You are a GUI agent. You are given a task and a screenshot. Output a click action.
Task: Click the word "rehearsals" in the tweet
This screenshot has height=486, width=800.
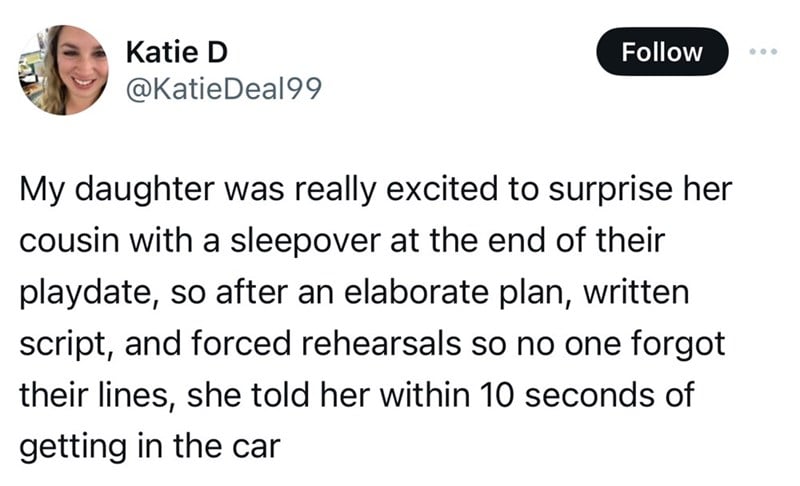[381, 344]
